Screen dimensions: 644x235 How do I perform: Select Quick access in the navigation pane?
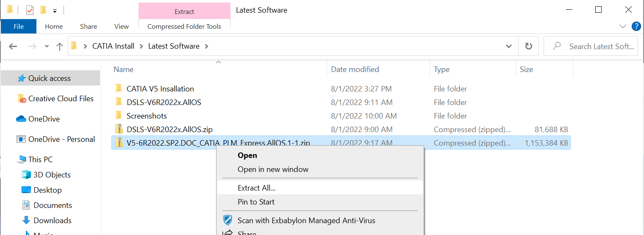(x=50, y=78)
